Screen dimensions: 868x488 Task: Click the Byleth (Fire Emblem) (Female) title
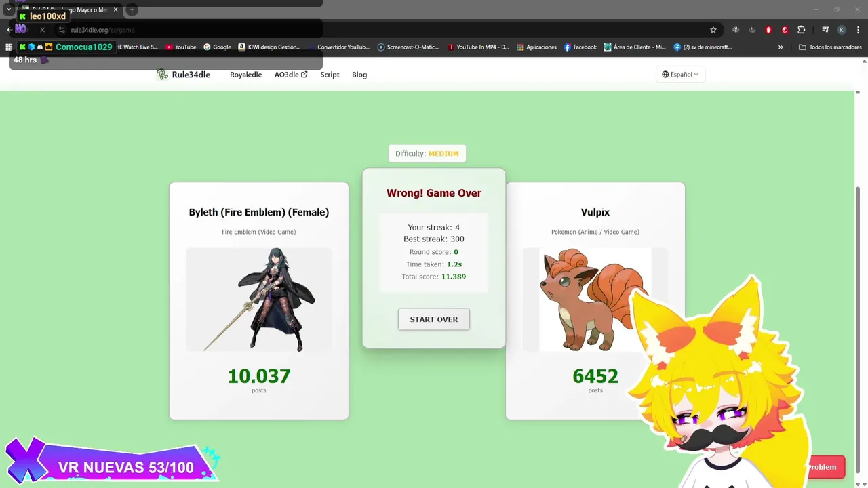pos(259,212)
